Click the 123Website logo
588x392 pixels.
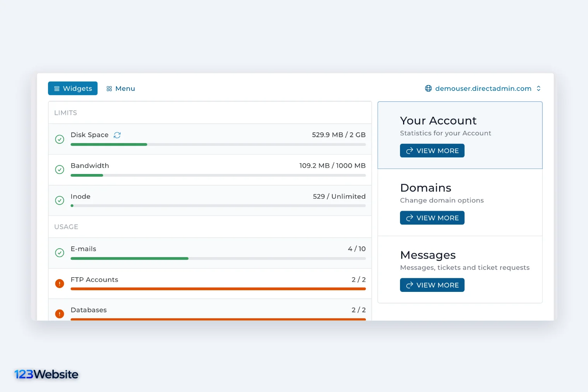tap(46, 374)
